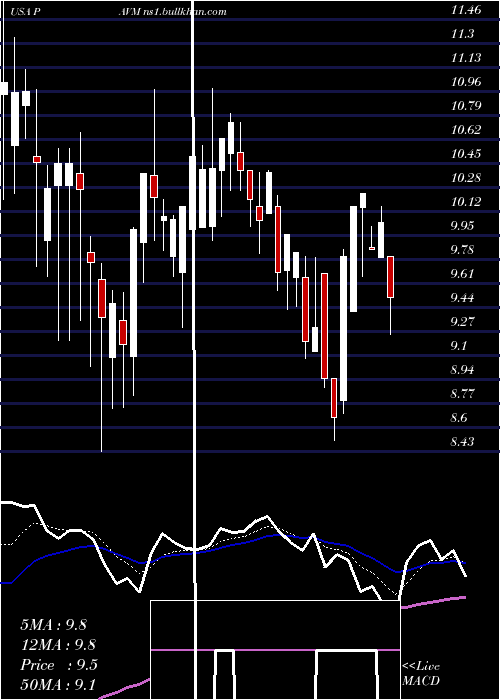Click the AVM ns1.bullkhan.com watermark text
The image size is (500, 700).
tap(172, 12)
